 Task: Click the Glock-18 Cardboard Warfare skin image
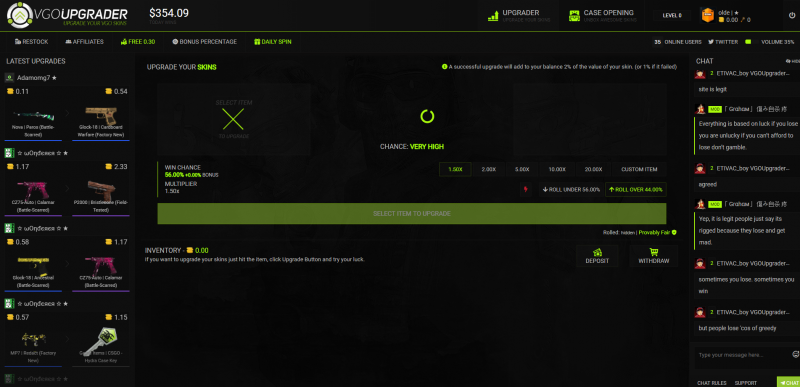tap(101, 115)
